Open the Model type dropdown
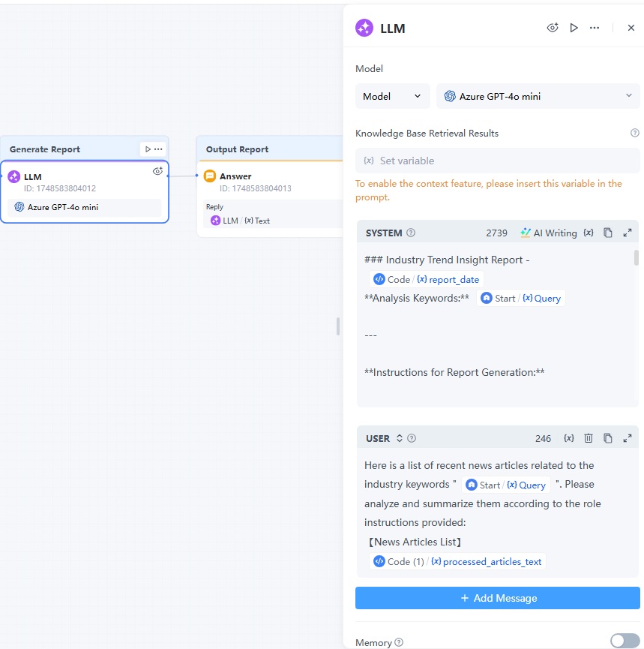Viewport: 644px width, 649px height. (x=392, y=97)
